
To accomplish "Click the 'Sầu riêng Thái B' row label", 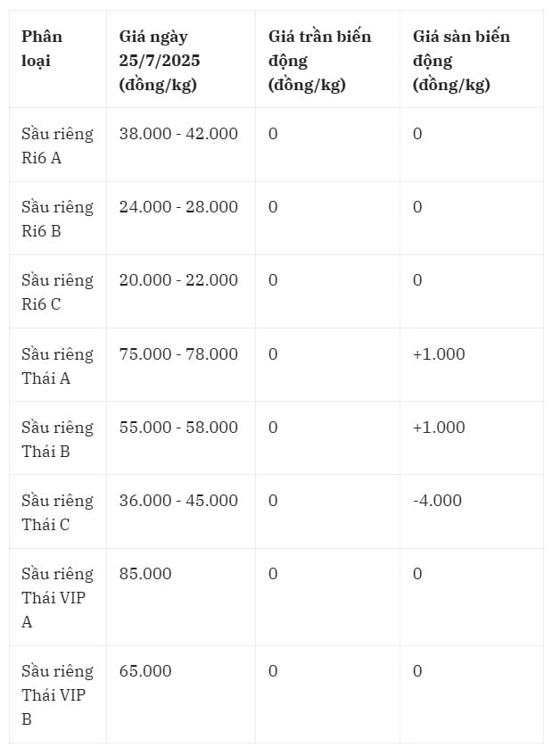I will [x=57, y=439].
